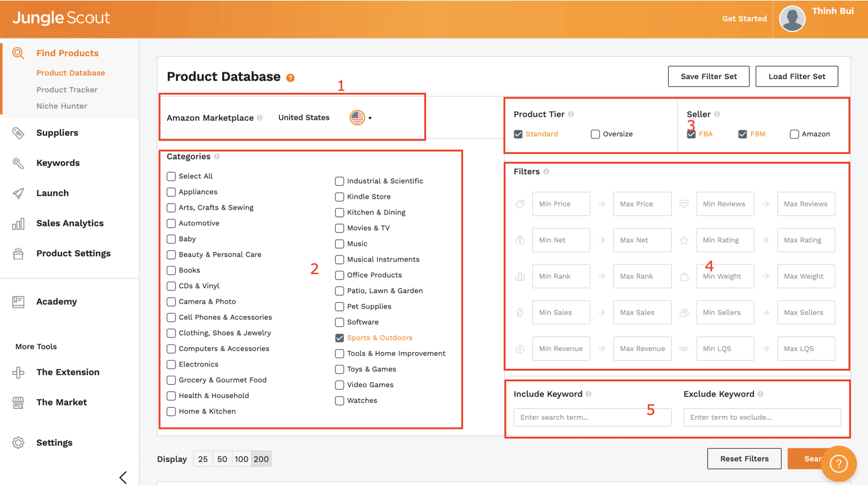Go to Sales Analytics in the sidebar

70,223
